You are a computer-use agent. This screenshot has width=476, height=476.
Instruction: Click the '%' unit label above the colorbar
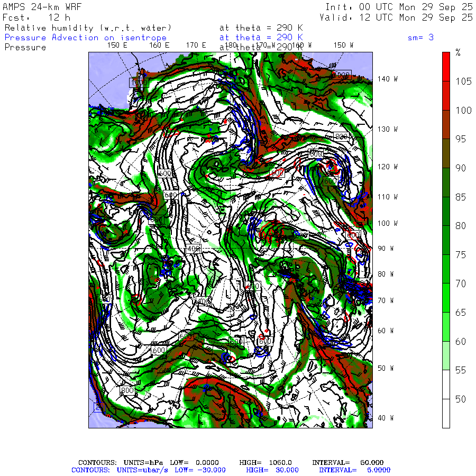pos(458,52)
